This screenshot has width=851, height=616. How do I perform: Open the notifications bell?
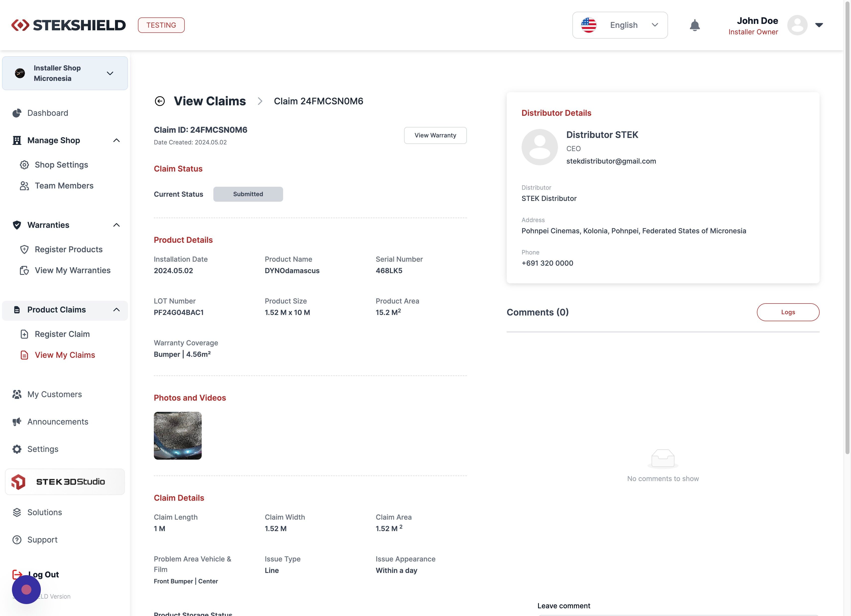(x=695, y=25)
